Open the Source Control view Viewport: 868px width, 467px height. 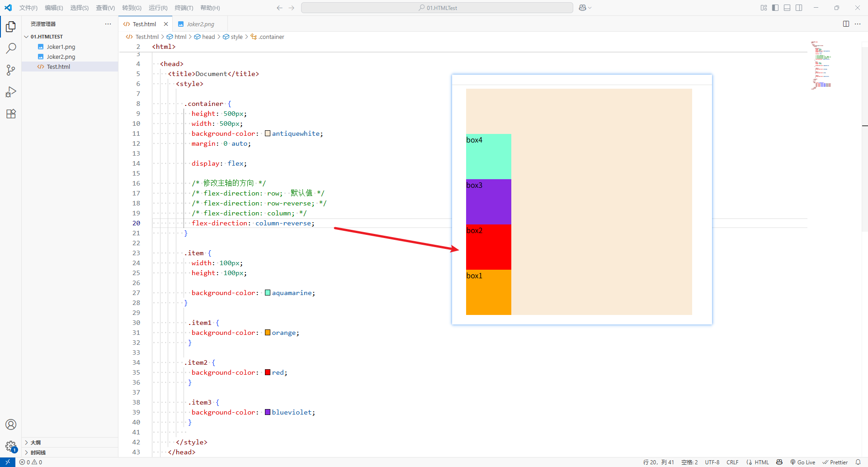tap(11, 70)
